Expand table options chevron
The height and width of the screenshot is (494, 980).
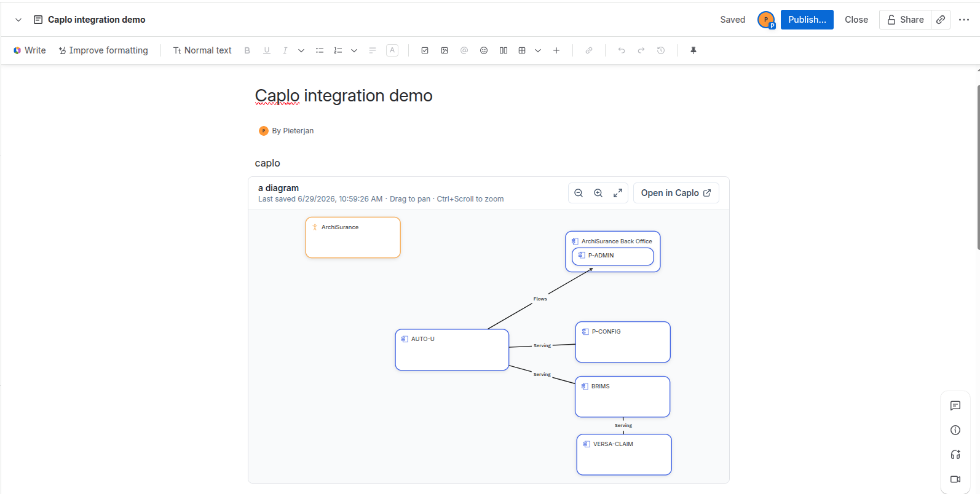(x=538, y=50)
